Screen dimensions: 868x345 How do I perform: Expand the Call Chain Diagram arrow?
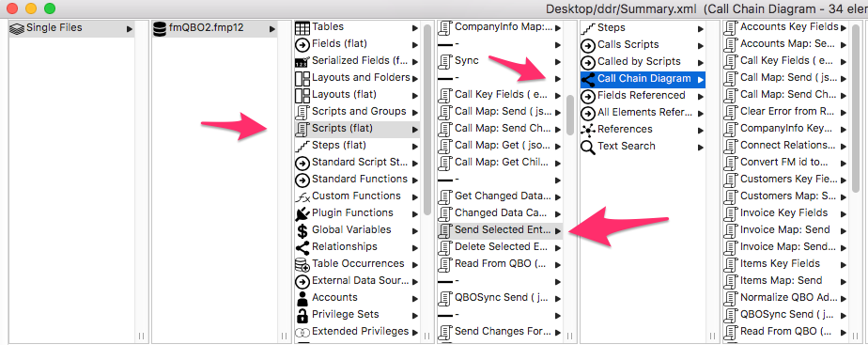click(x=700, y=79)
